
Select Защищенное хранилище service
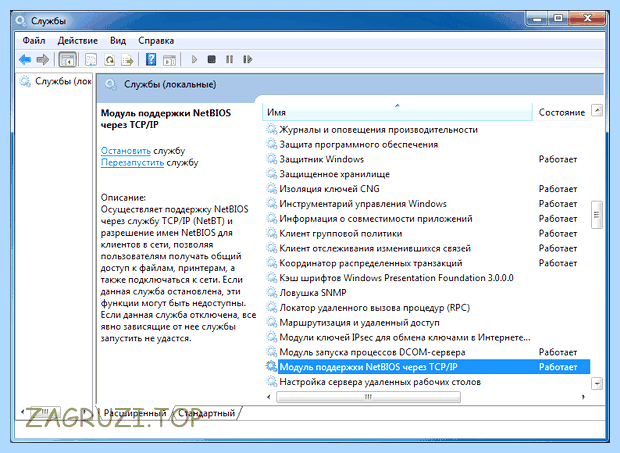335,174
